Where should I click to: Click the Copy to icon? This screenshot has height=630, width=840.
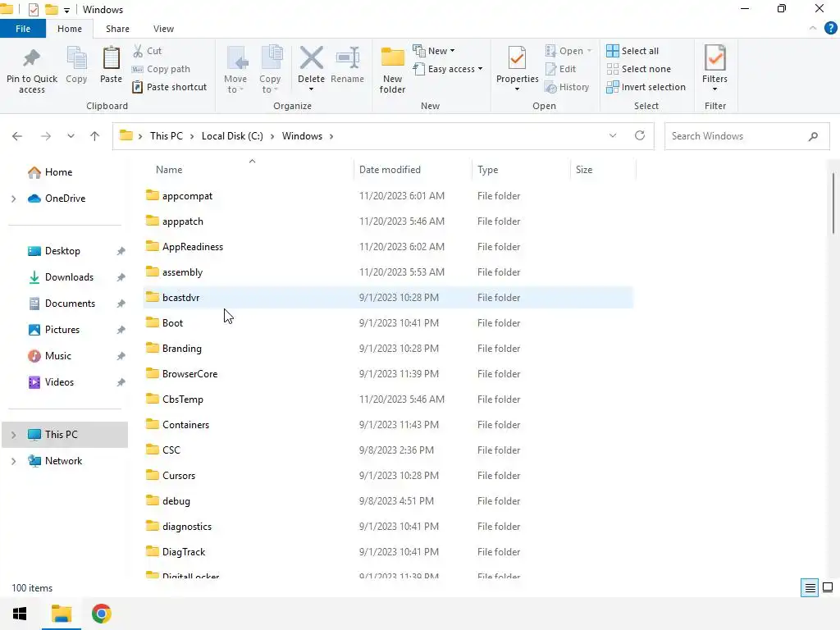pyautogui.click(x=272, y=58)
